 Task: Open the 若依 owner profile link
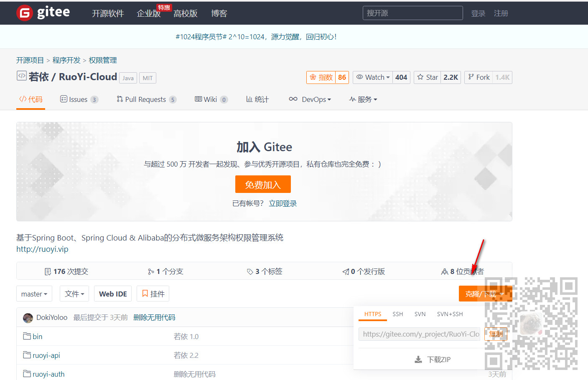pyautogui.click(x=38, y=77)
